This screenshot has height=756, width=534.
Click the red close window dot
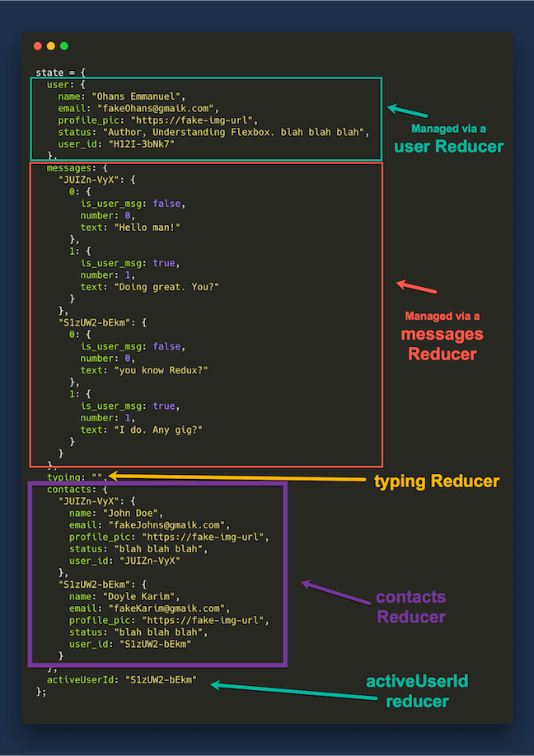37,46
